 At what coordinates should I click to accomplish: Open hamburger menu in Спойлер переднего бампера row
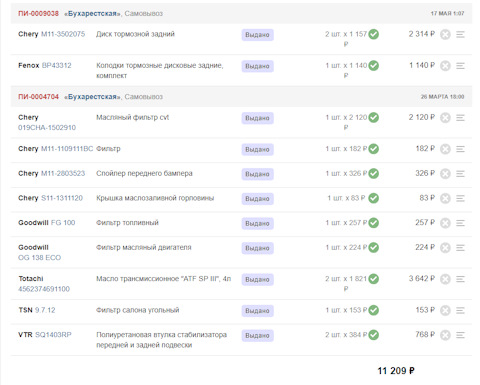460,174
